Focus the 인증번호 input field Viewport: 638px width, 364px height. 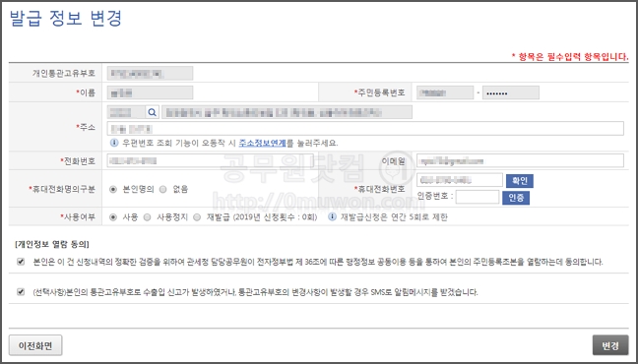(x=478, y=197)
